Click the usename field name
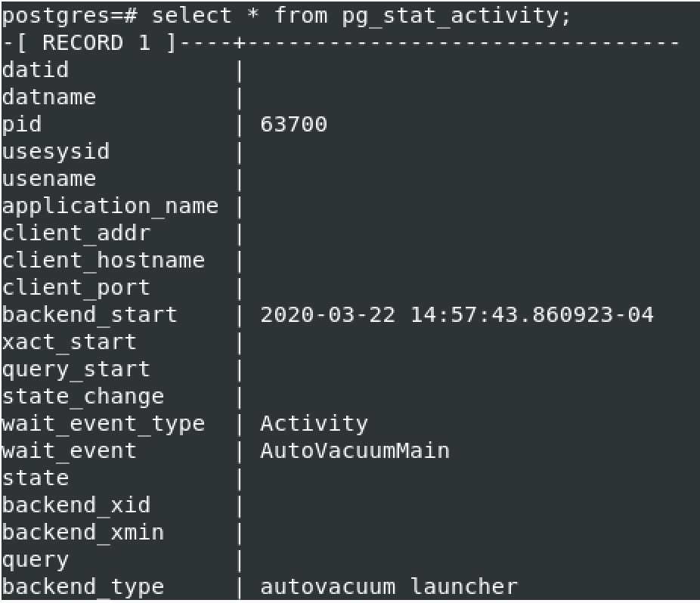Viewport: 700px width, 603px height. 49,179
